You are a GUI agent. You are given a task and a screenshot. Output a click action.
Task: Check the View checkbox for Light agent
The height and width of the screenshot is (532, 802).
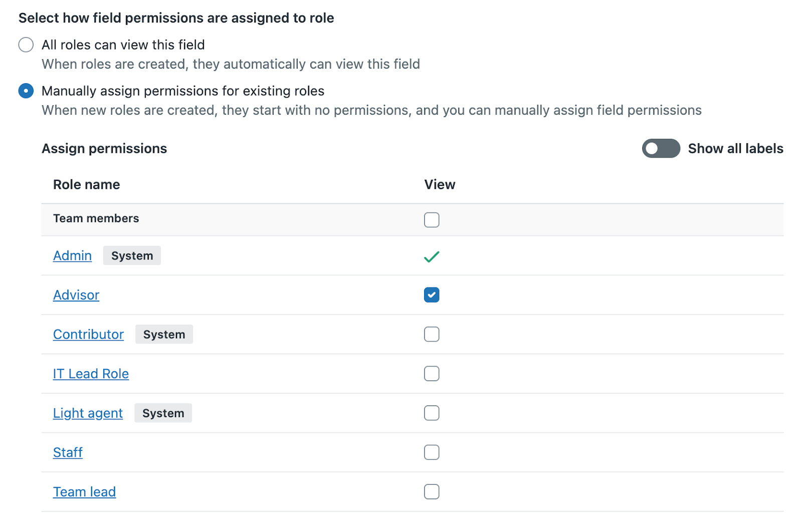431,413
